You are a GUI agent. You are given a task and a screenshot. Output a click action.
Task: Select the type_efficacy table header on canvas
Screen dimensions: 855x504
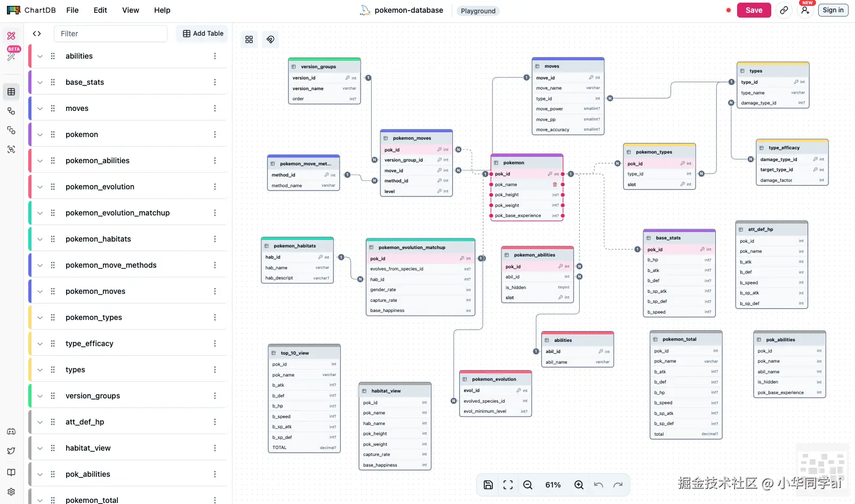point(792,148)
